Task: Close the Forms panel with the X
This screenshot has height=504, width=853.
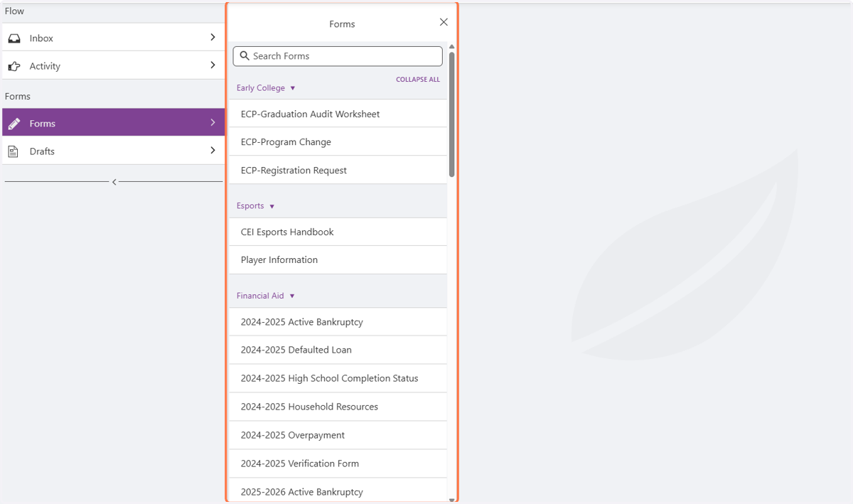Action: tap(444, 23)
